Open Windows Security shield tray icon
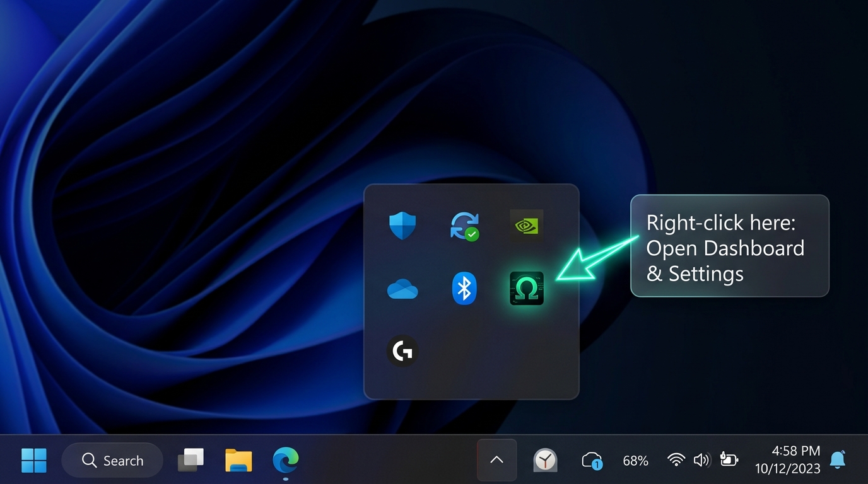Screen dimensions: 868x484 [x=402, y=226]
